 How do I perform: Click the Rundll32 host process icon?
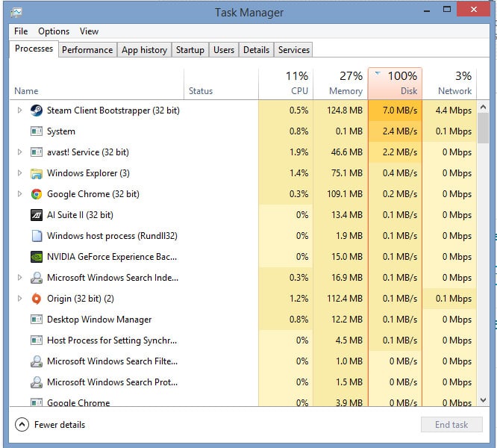(x=37, y=236)
